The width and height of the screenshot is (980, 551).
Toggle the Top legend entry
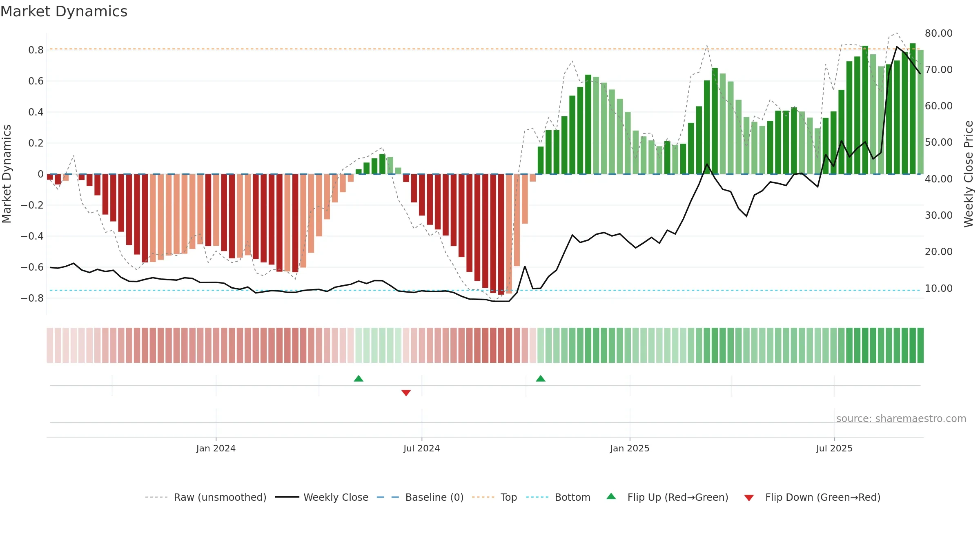(x=494, y=497)
